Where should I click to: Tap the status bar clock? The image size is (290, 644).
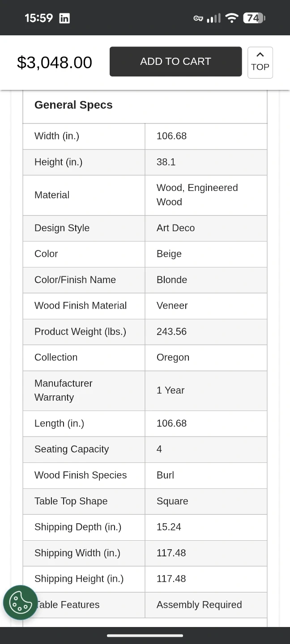[38, 18]
